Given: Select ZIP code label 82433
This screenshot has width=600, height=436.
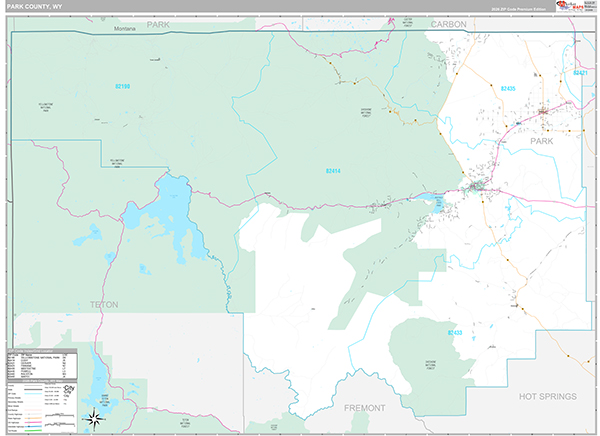Looking at the screenshot, I should (455, 333).
